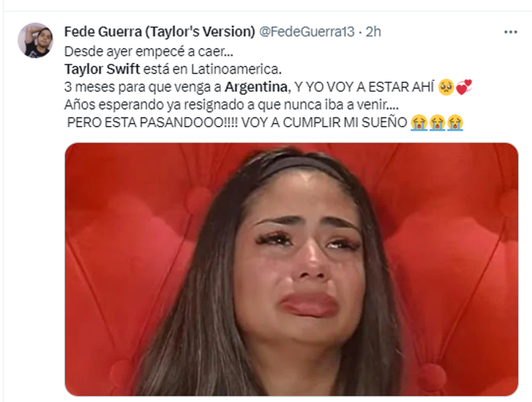
Task: Open the crying woman meme image
Action: coord(291,269)
